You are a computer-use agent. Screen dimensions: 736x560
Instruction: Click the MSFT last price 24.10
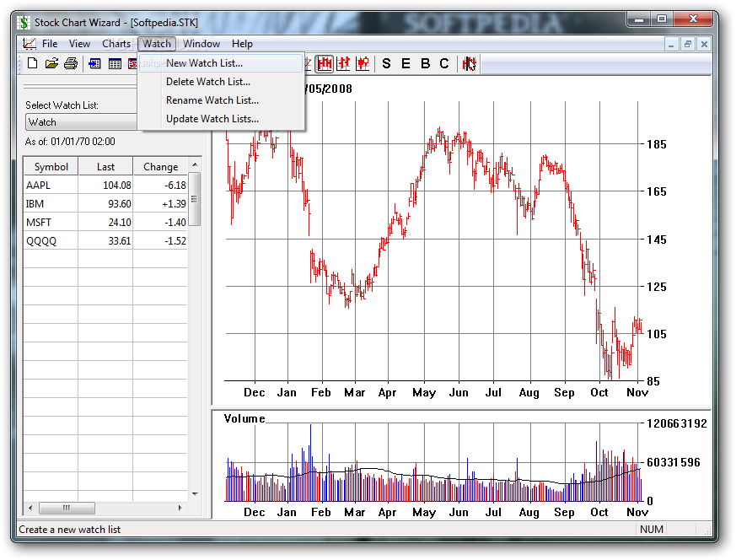point(120,223)
